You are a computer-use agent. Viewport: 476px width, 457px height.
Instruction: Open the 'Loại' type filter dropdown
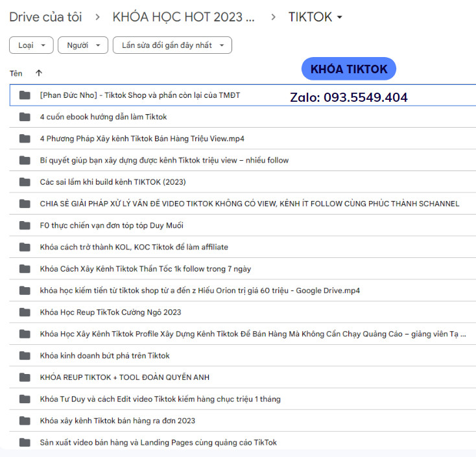31,45
